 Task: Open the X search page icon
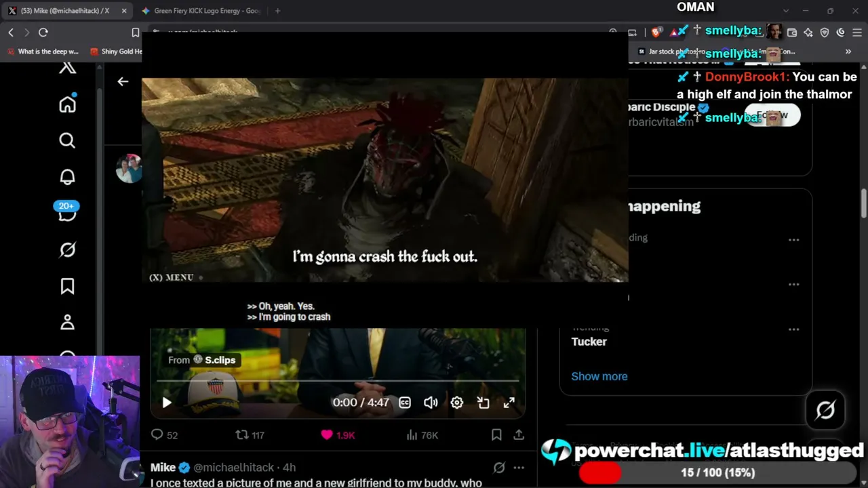67,140
